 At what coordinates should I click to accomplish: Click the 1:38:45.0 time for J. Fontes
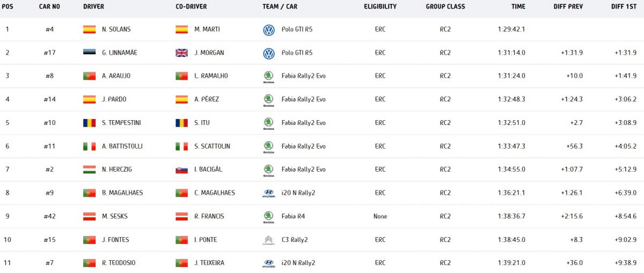click(x=511, y=240)
